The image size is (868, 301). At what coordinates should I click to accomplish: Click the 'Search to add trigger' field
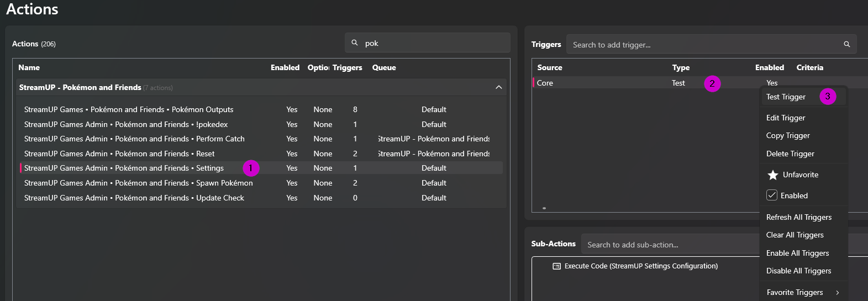pyautogui.click(x=711, y=45)
